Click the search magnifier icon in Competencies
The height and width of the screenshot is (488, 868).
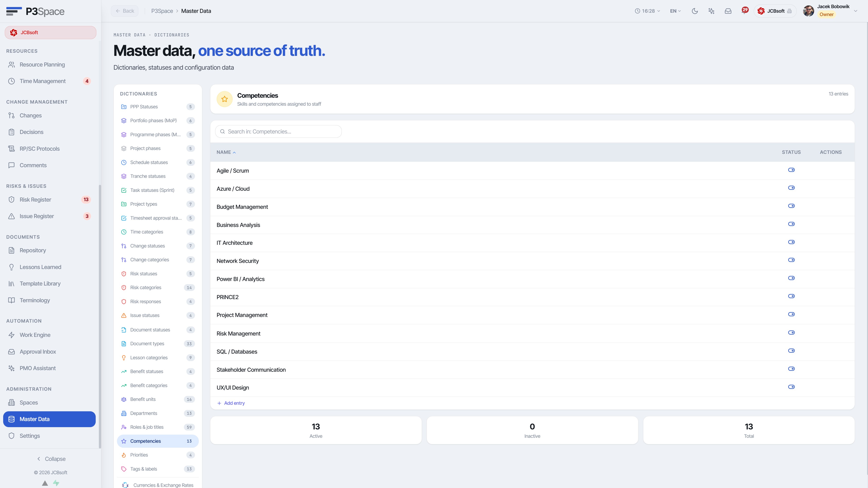coord(222,131)
